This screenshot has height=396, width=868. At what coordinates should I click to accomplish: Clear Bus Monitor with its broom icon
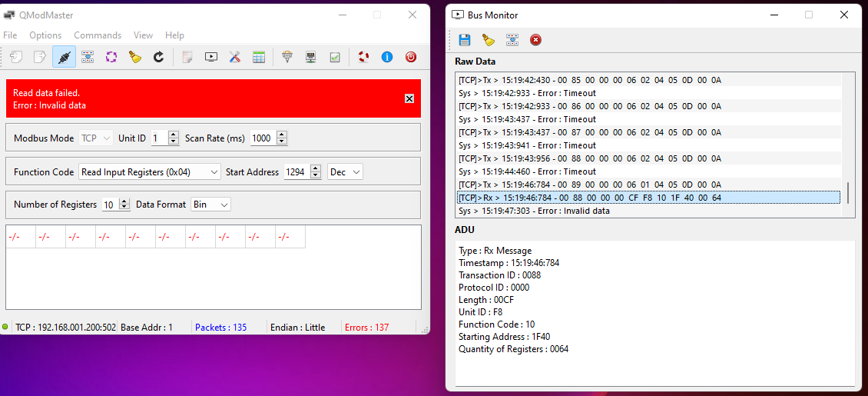pos(489,40)
